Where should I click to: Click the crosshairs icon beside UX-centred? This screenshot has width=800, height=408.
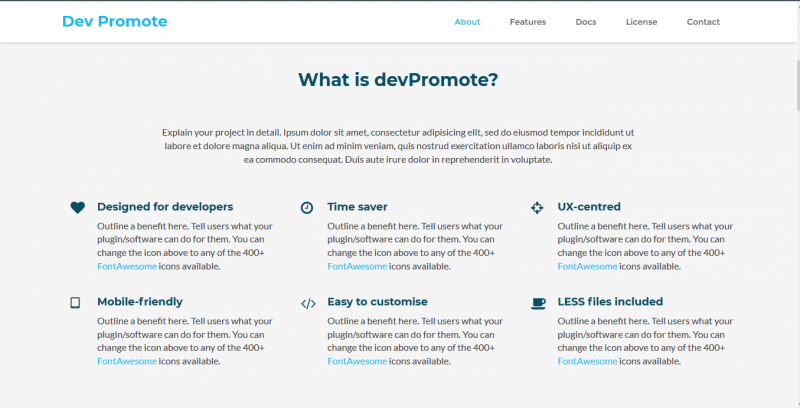tap(537, 208)
